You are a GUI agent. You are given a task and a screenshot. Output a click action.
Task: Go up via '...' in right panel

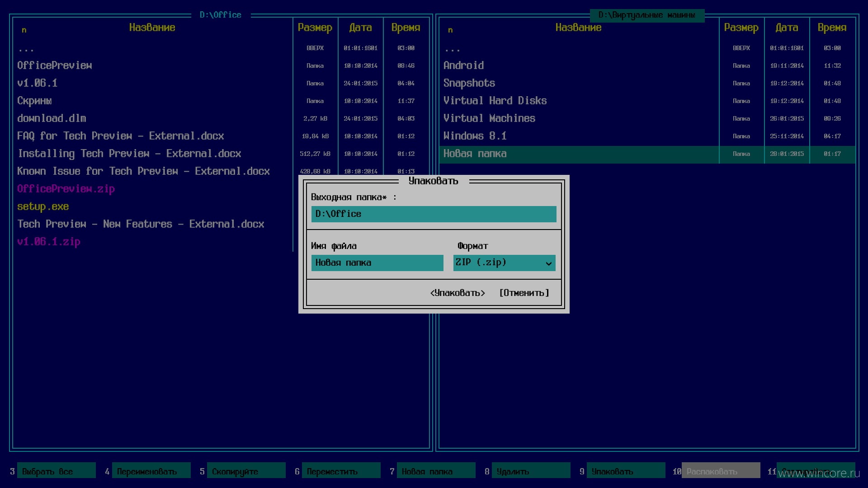[453, 49]
